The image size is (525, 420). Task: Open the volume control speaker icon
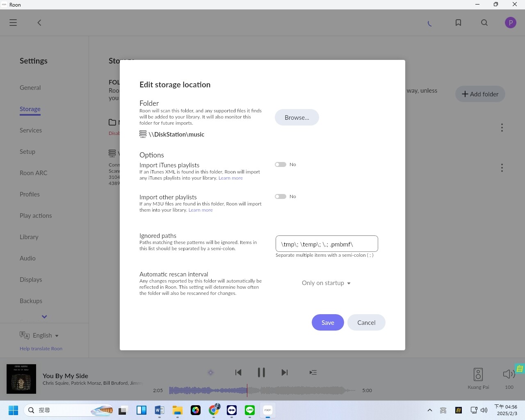[x=509, y=374]
